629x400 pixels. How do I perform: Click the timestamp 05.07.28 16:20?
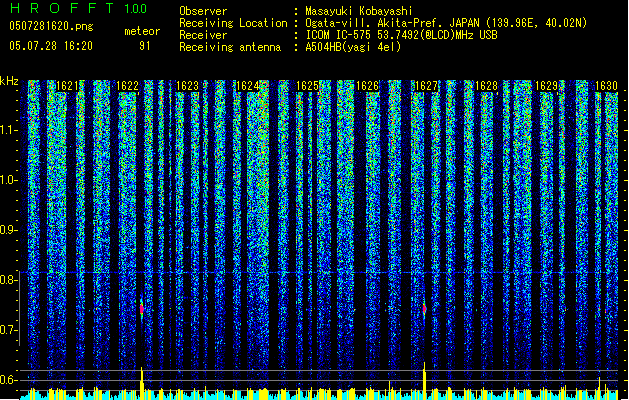point(51,45)
